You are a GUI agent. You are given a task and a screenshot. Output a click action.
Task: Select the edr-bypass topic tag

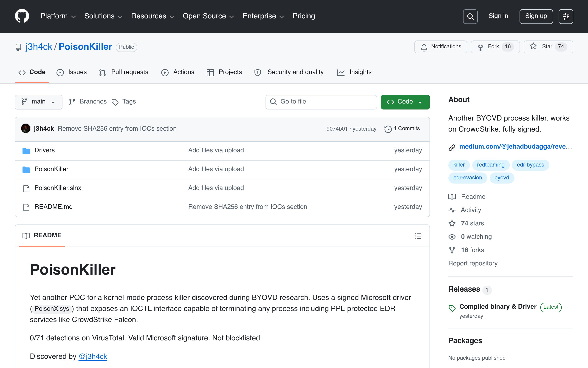tap(530, 165)
